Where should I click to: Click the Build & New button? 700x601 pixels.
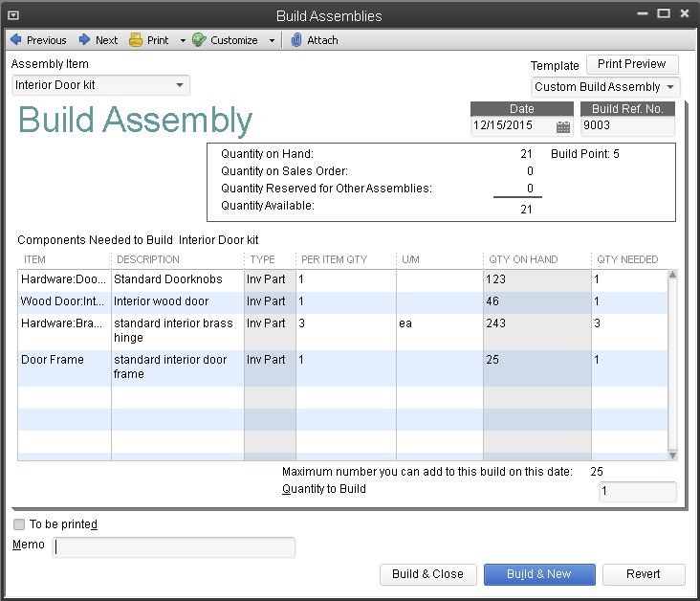pos(539,574)
